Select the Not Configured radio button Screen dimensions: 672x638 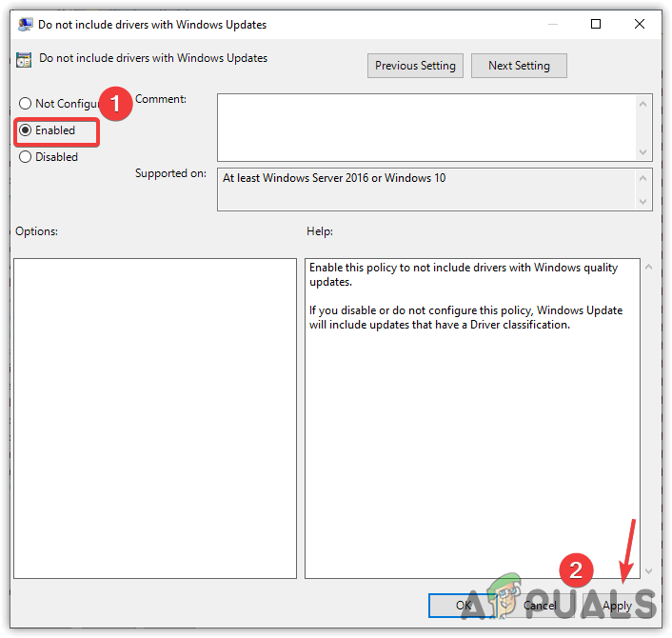click(26, 104)
